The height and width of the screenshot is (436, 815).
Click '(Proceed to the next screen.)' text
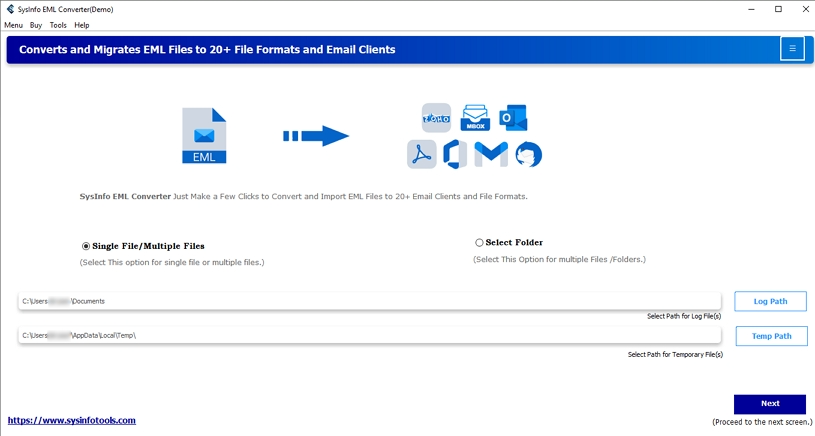click(762, 422)
